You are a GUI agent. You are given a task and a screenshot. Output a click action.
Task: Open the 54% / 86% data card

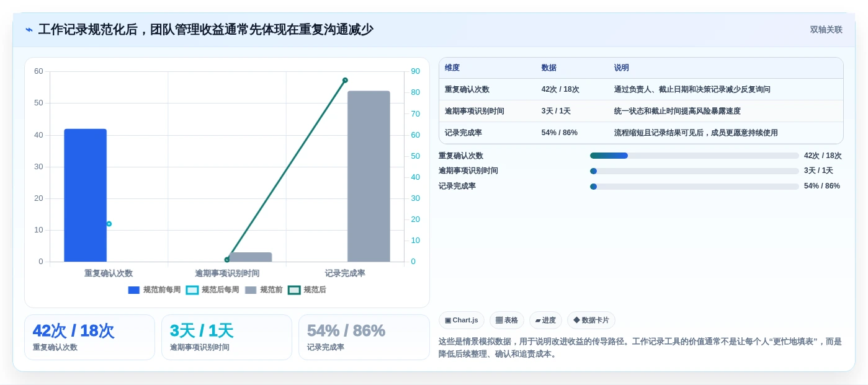(x=364, y=337)
